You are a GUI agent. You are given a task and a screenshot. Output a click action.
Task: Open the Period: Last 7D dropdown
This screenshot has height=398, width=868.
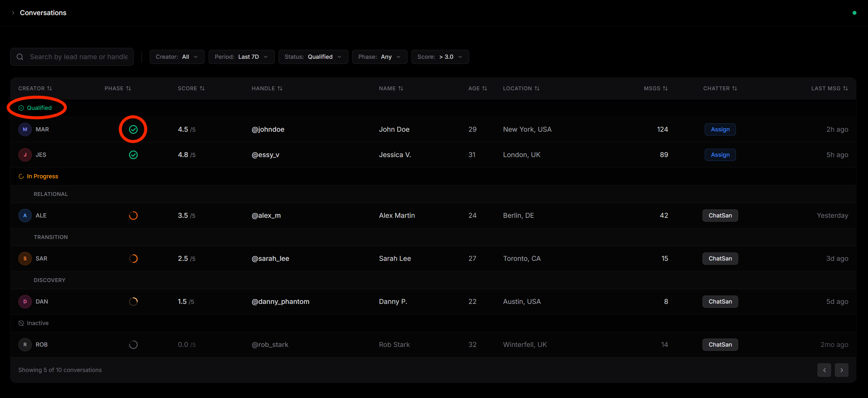pos(241,57)
